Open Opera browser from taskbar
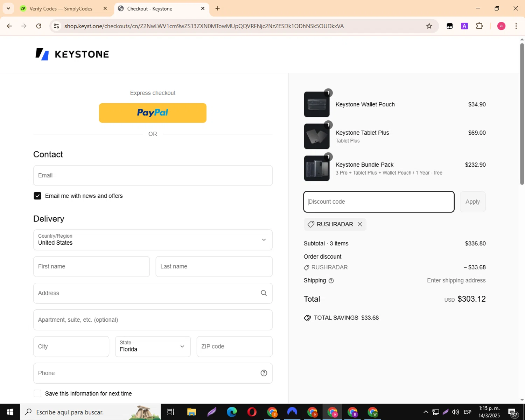Viewport: 525px width, 420px height. coord(252,412)
